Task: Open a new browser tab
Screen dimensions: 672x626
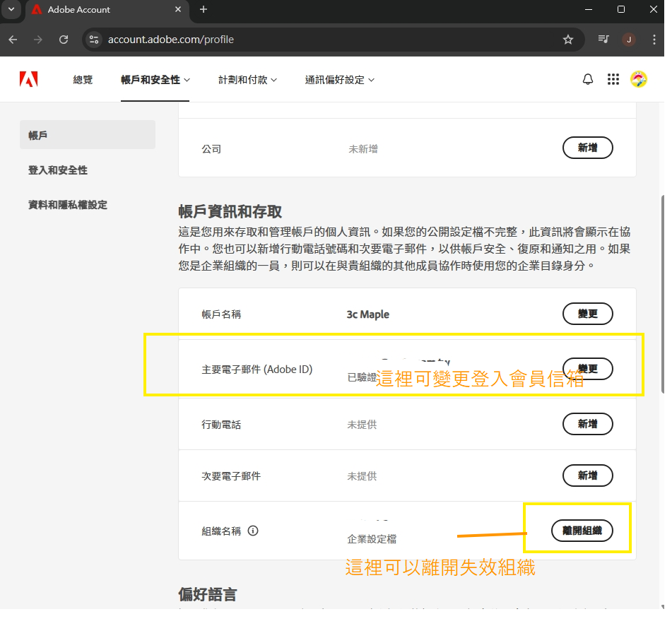Action: pos(204,9)
